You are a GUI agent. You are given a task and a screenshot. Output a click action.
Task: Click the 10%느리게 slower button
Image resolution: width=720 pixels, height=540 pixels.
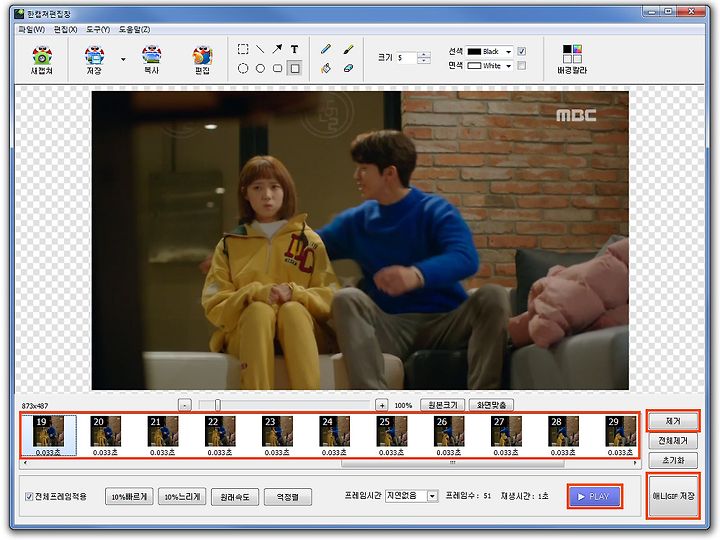tap(182, 497)
